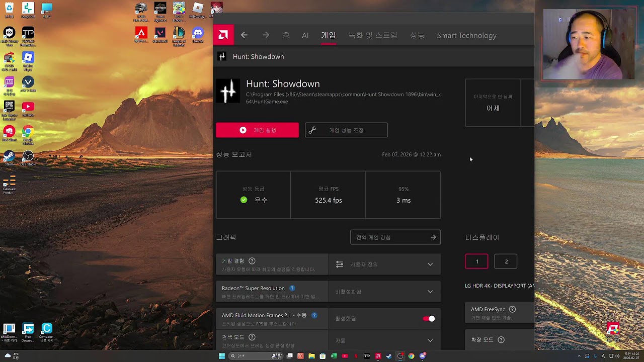Expand the Radeon Super Resolution 비활성화됨 dropdown
This screenshot has height=362, width=644.
(x=384, y=292)
